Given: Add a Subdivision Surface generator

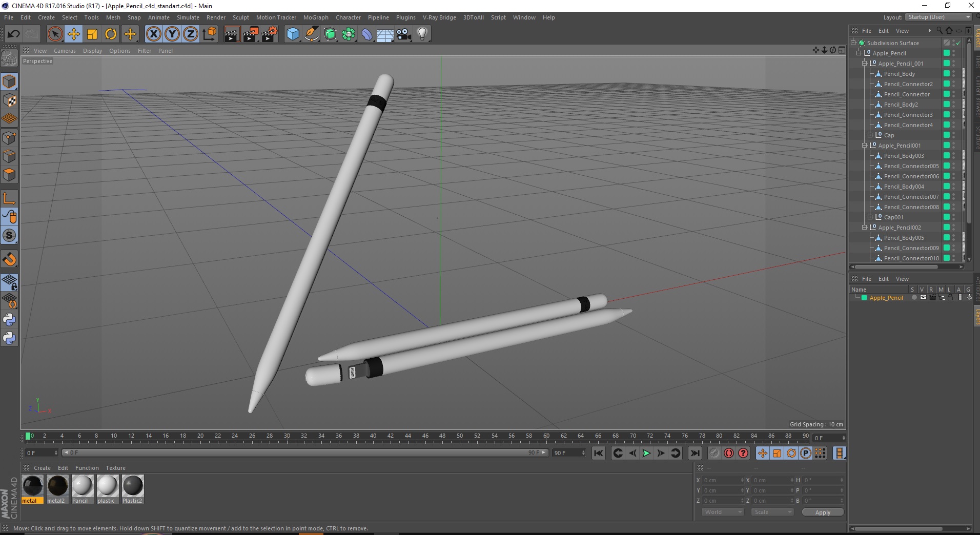Looking at the screenshot, I should tap(330, 34).
